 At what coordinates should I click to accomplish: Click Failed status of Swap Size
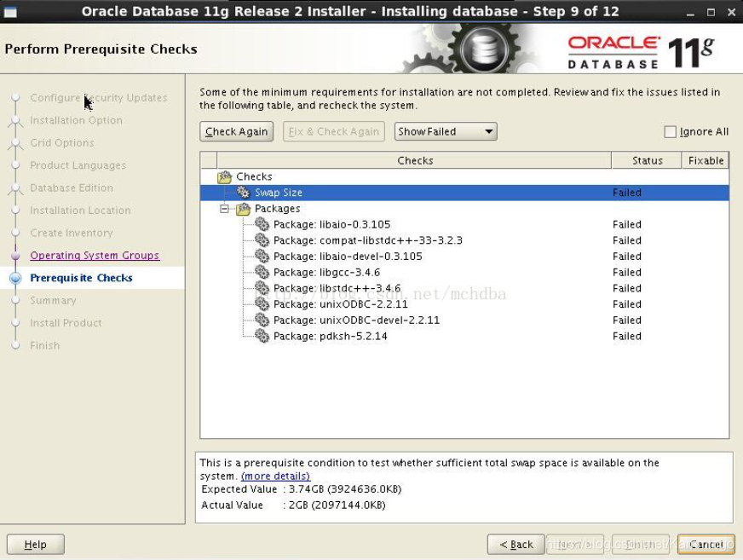(626, 193)
